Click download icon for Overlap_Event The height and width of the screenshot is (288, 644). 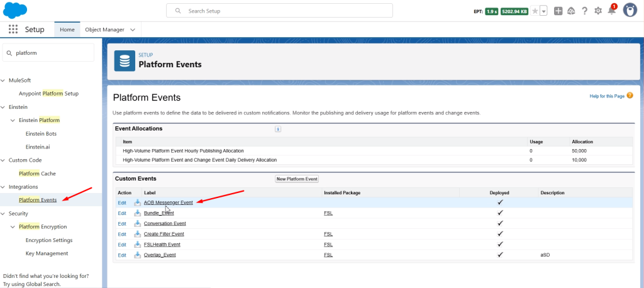137,255
